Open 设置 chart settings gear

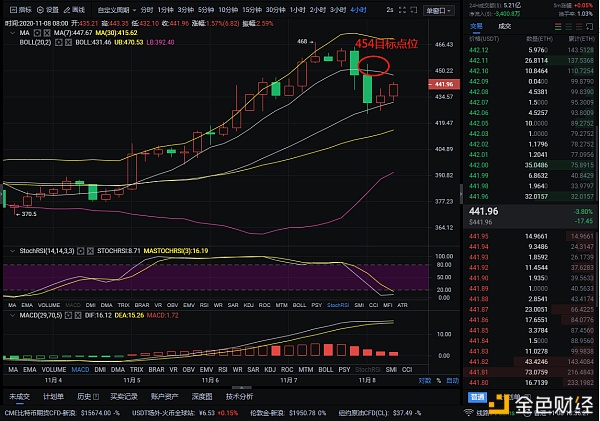(47, 10)
